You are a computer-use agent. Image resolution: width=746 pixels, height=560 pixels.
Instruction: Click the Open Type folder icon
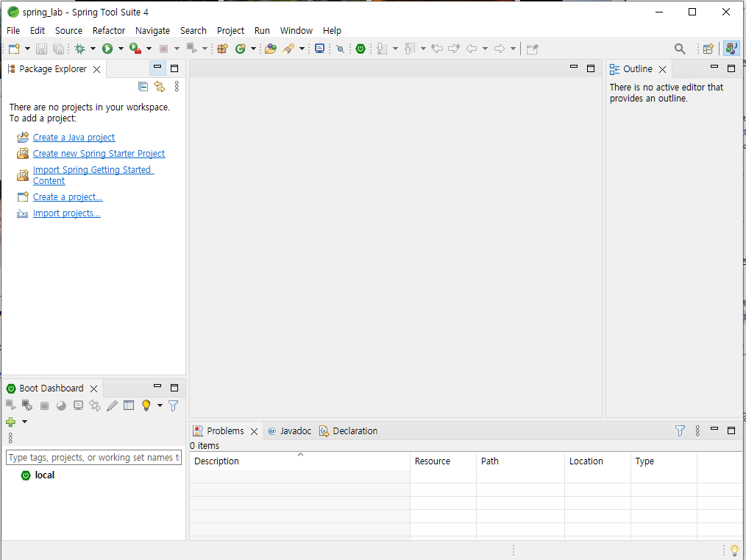[271, 49]
